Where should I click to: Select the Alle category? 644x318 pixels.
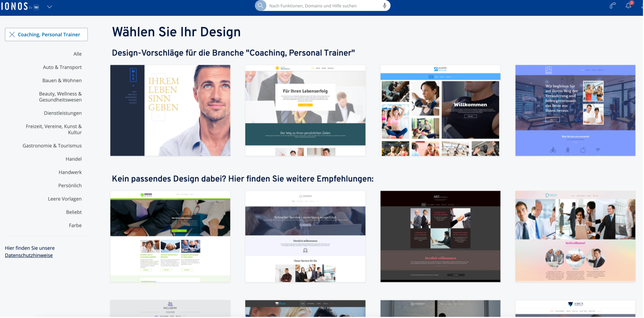click(x=78, y=54)
